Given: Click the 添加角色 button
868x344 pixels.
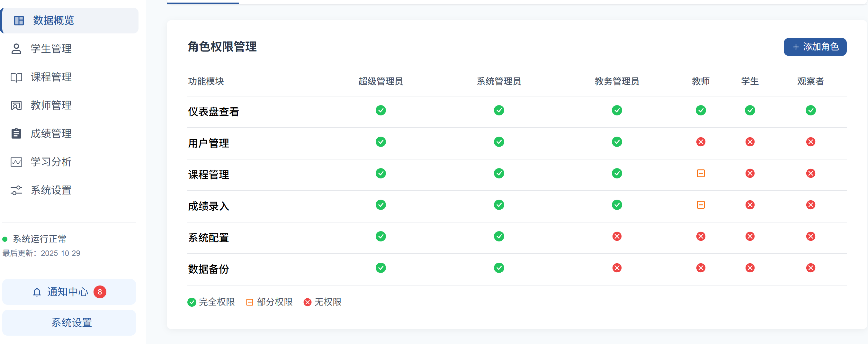Looking at the screenshot, I should tap(815, 47).
